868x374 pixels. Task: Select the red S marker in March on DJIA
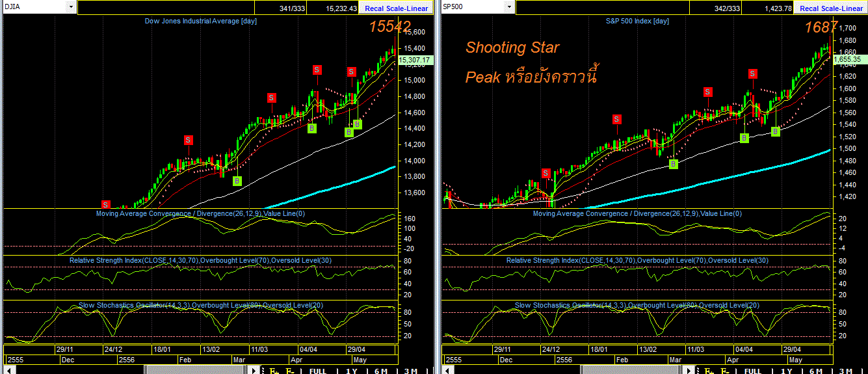[271, 98]
